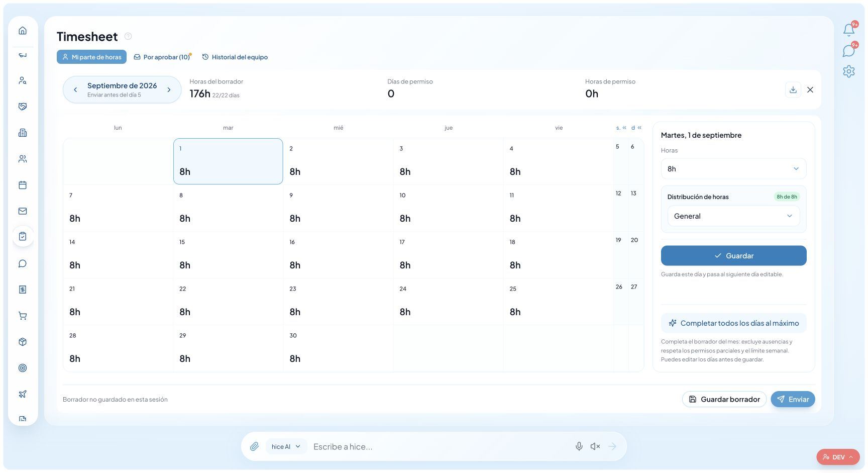Image resolution: width=868 pixels, height=473 pixels.
Task: Open the handshake icon in sidebar
Action: click(x=23, y=107)
